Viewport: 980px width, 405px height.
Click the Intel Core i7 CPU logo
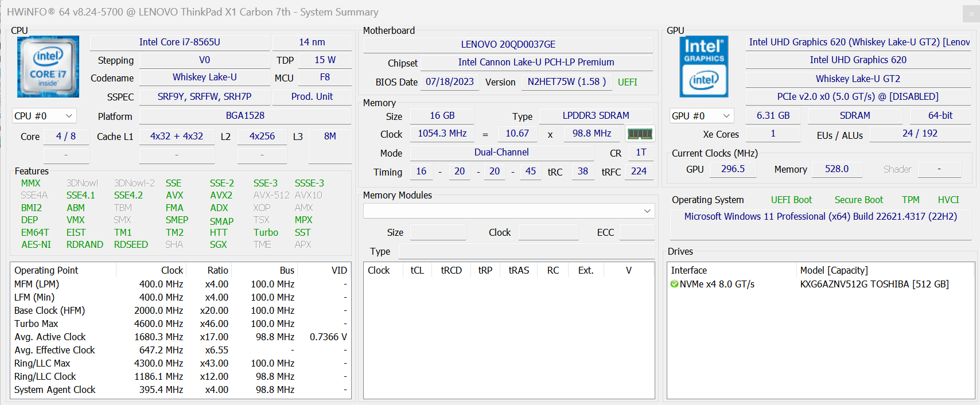tap(48, 67)
